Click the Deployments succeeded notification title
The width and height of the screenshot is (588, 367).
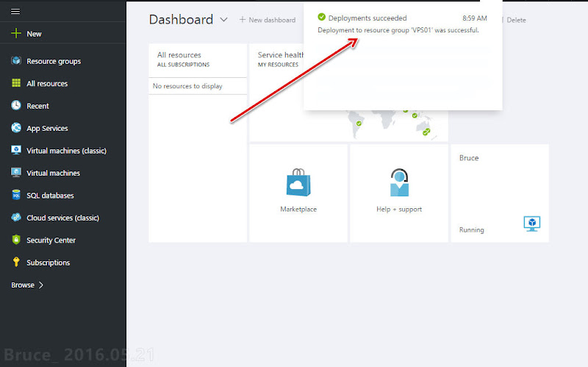(x=367, y=18)
